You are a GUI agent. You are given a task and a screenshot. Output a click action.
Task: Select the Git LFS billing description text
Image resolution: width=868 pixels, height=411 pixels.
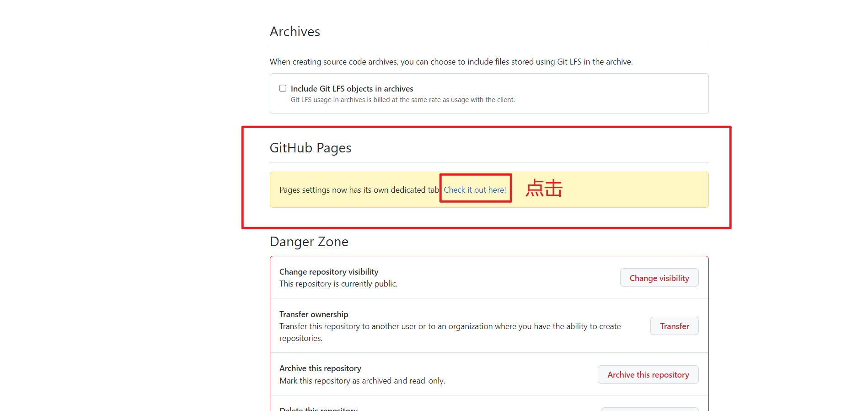[x=403, y=100]
